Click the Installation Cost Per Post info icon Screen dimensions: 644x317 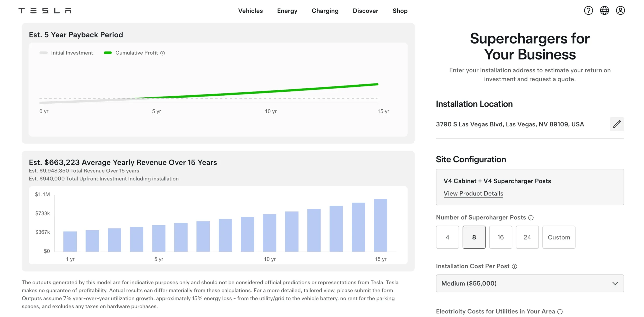click(515, 266)
